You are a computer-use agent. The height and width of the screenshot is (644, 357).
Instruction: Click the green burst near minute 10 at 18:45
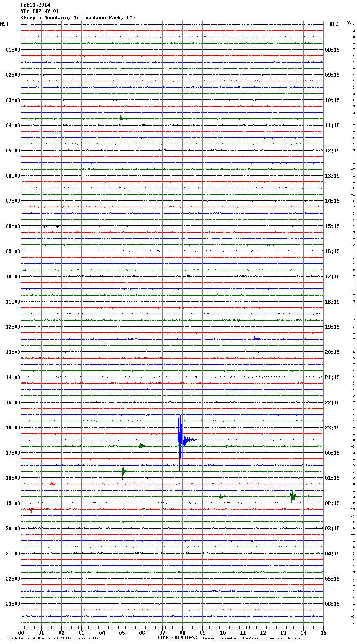222,497
